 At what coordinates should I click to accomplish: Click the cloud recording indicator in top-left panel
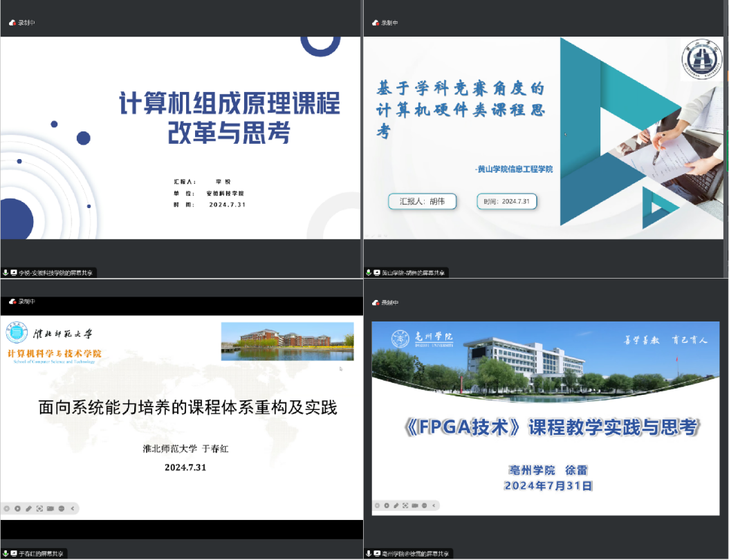click(x=12, y=23)
